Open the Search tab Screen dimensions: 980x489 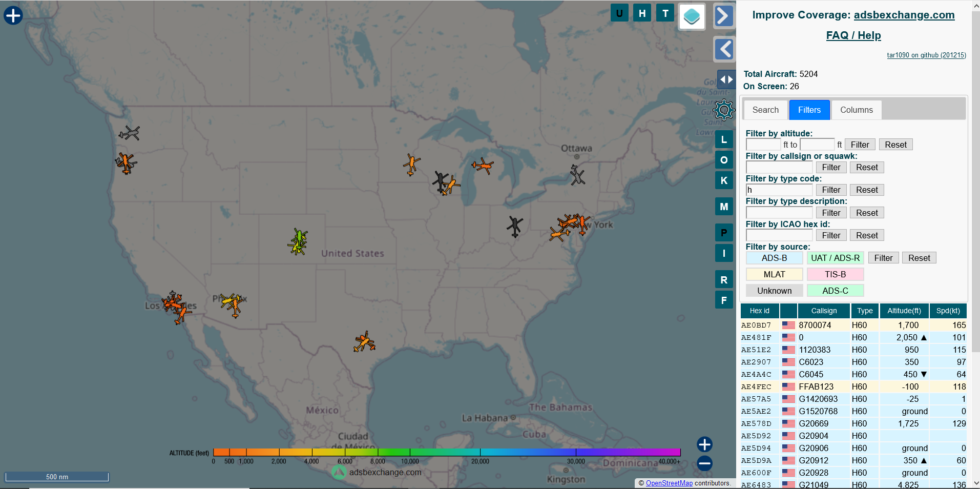[x=765, y=110]
